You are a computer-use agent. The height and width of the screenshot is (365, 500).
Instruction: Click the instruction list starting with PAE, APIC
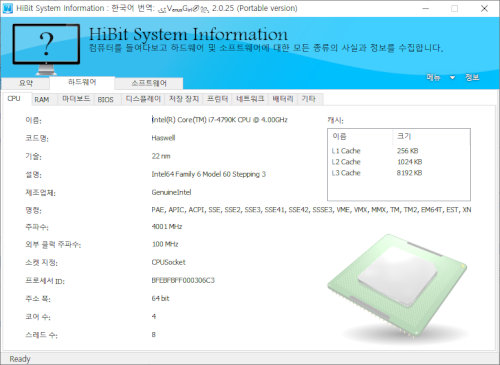click(x=311, y=210)
